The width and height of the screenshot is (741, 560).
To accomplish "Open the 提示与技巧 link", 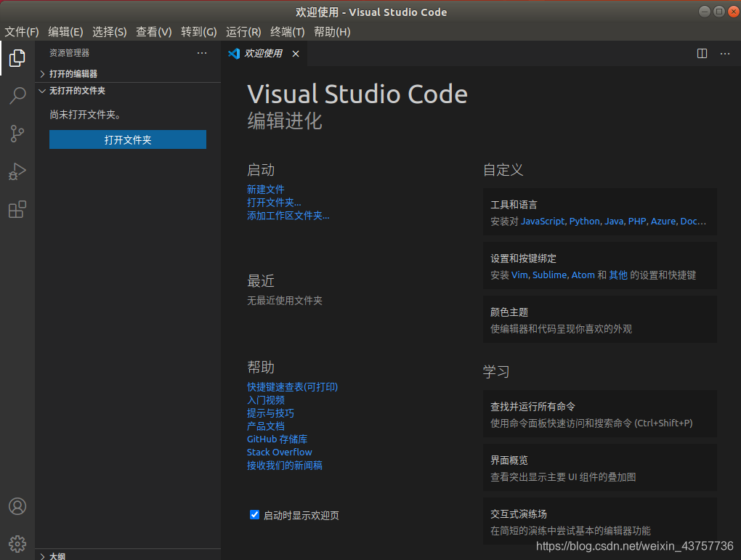I will click(x=270, y=413).
